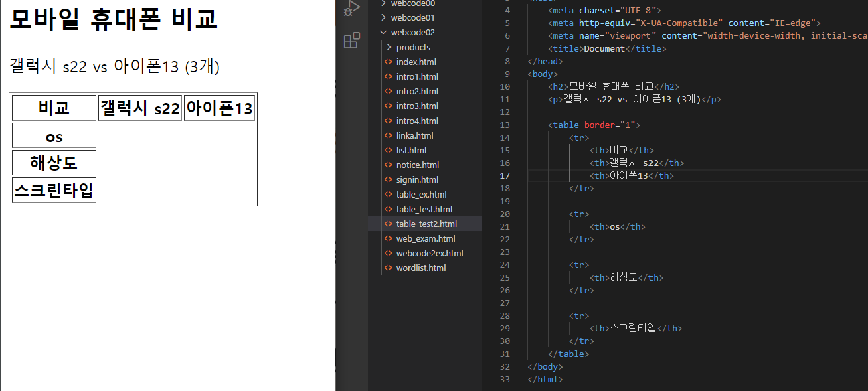868x391 pixels.
Task: Click the meta viewport code line
Action: (707, 35)
